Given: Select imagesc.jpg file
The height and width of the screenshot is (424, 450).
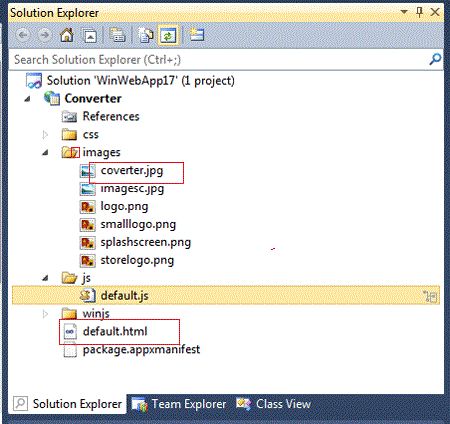Looking at the screenshot, I should pyautogui.click(x=132, y=189).
